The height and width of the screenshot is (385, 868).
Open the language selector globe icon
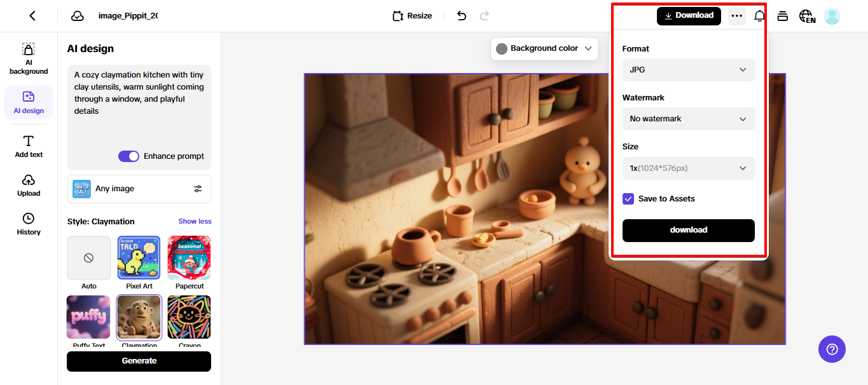[x=806, y=16]
